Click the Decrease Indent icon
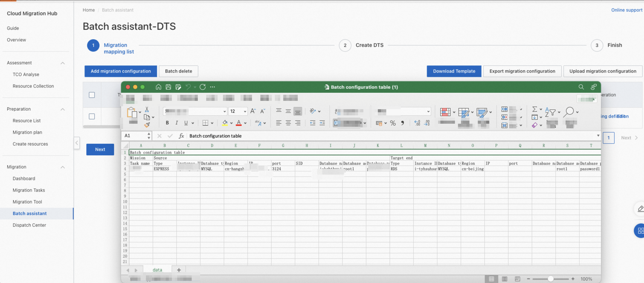This screenshot has width=644, height=283. pos(312,123)
